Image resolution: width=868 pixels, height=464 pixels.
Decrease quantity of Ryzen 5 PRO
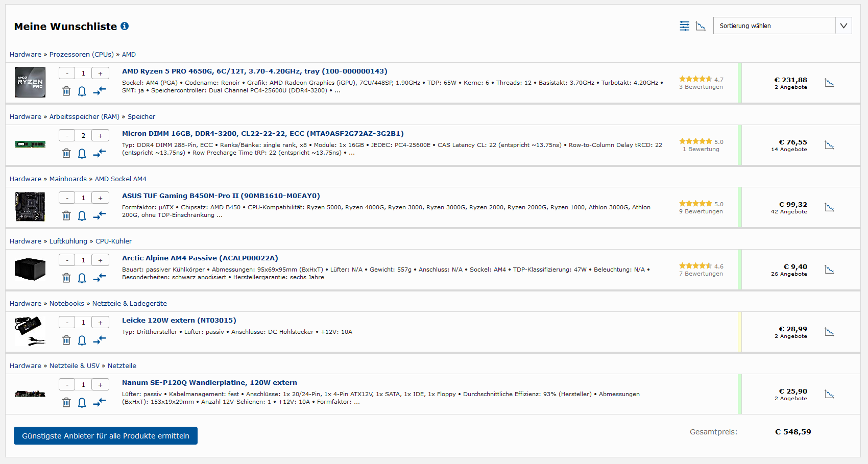point(67,73)
